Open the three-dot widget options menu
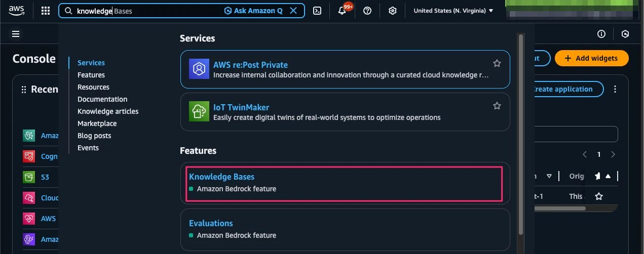This screenshot has height=254, width=644. 615,89
